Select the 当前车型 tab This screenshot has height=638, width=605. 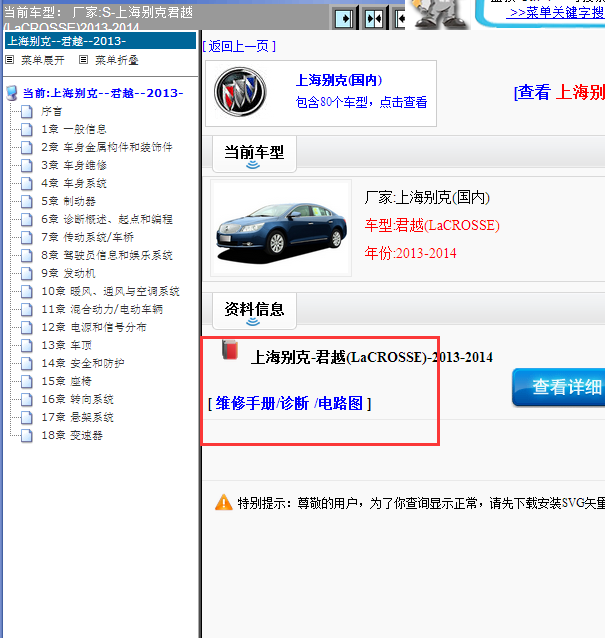tap(254, 154)
